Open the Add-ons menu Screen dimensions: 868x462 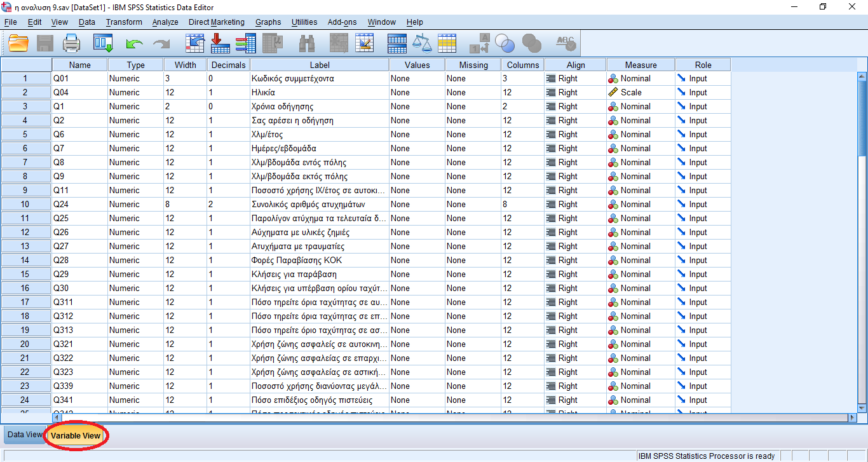342,22
